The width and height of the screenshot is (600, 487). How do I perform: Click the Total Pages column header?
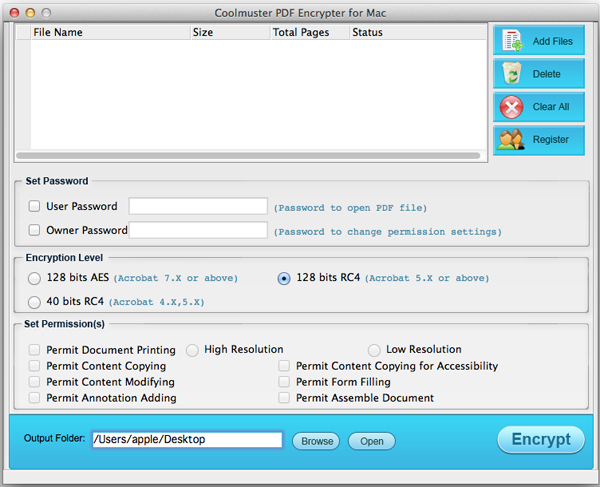point(310,33)
